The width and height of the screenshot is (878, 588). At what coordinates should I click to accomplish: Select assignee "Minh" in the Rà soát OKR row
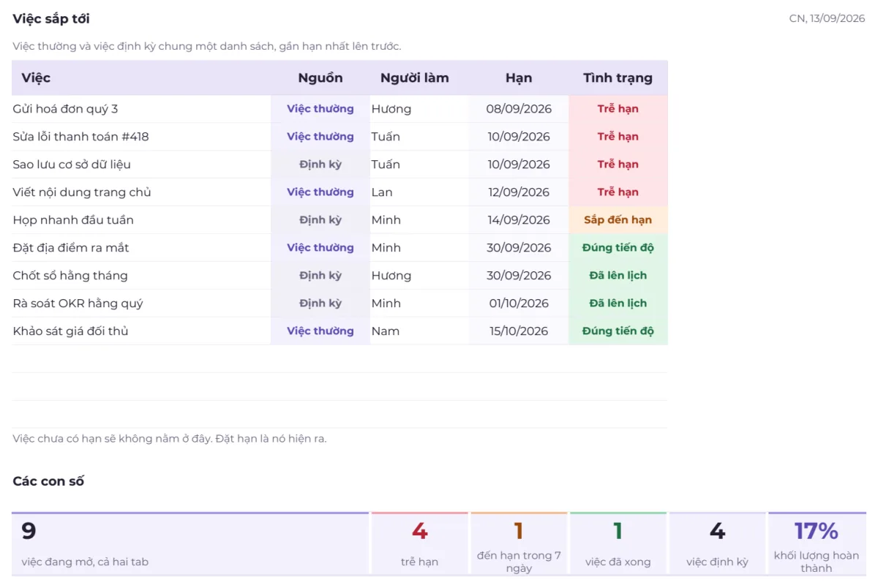pyautogui.click(x=386, y=304)
